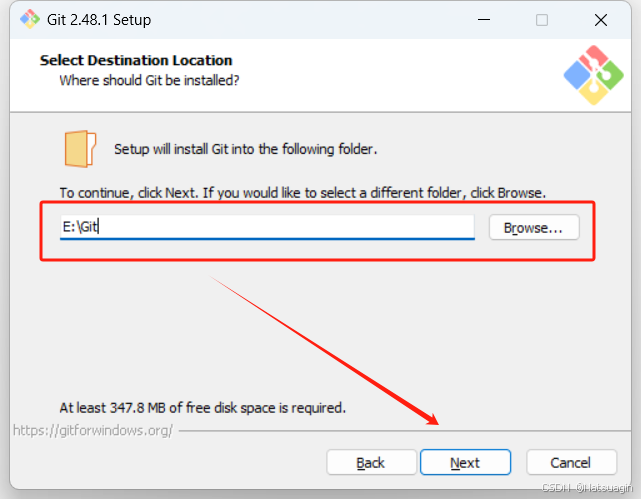This screenshot has width=641, height=499.
Task: Minimize the Git Setup window
Action: (484, 20)
